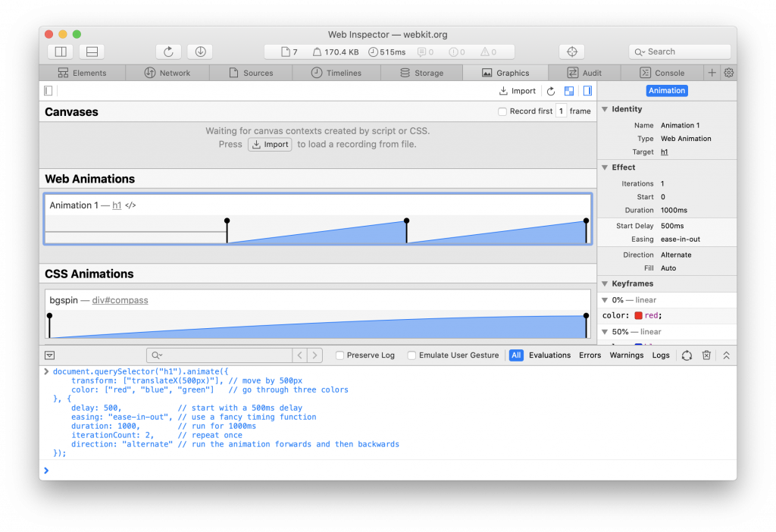Open console filter options toggle icon
Screen dimensions: 776x532
49,355
